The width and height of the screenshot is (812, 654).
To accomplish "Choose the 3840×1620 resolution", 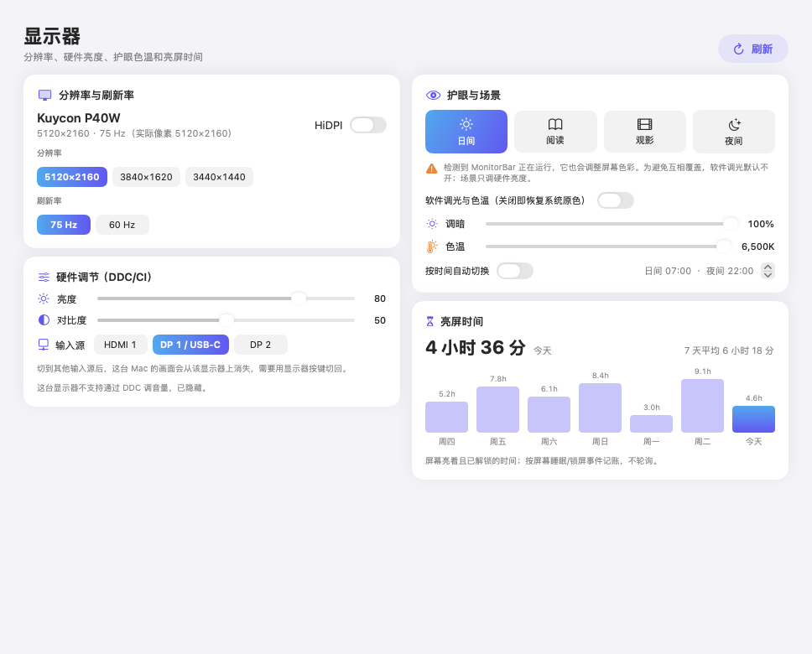I will point(146,177).
